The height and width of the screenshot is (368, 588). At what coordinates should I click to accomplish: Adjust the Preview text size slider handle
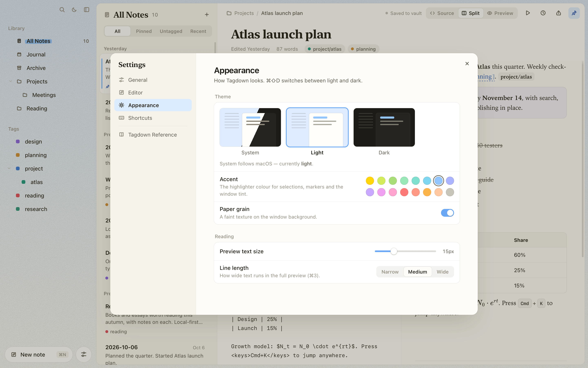(394, 251)
